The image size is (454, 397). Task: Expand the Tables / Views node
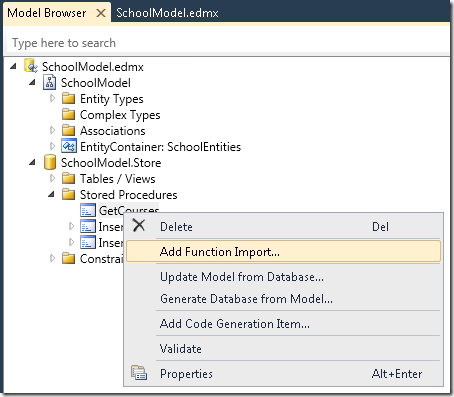coord(52,178)
